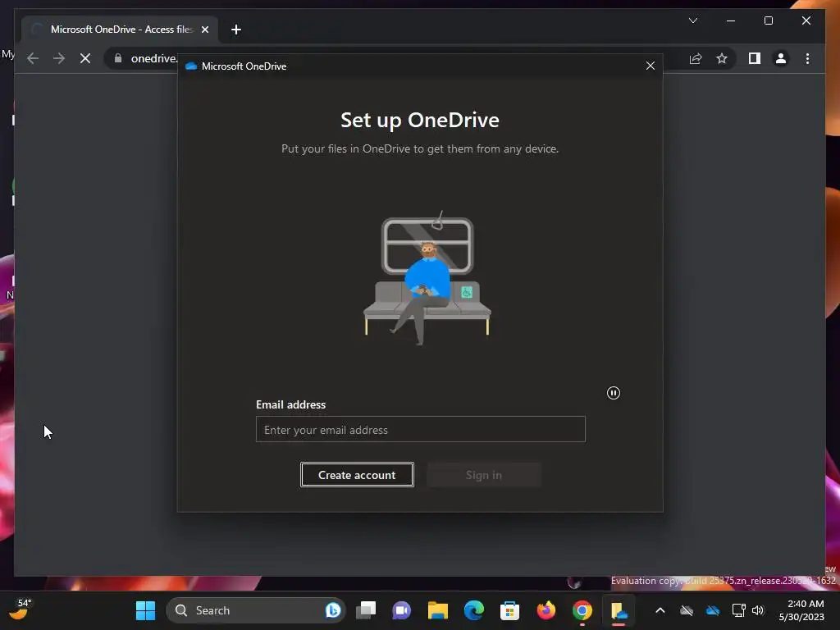Open the Chat app on taskbar
This screenshot has height=630, width=840.
401,610
